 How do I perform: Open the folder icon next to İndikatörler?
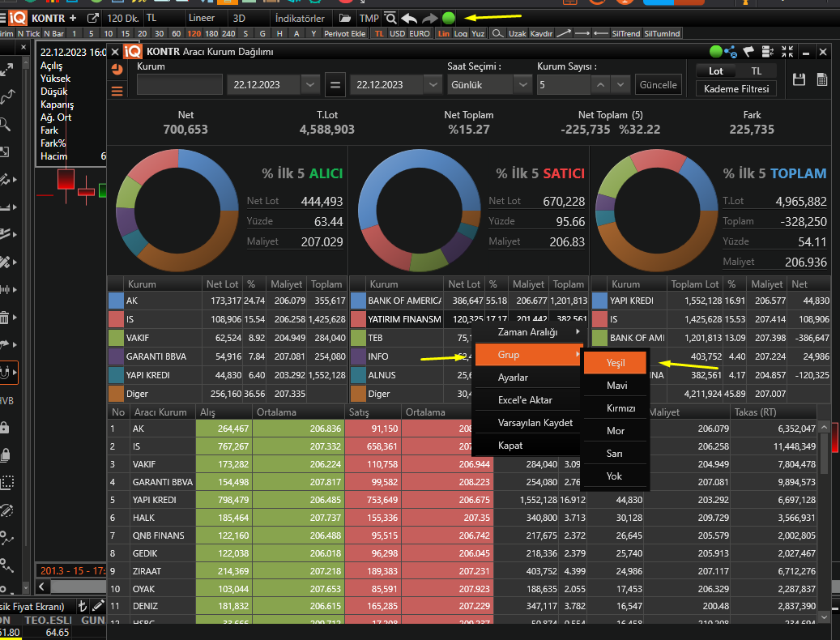coord(345,18)
